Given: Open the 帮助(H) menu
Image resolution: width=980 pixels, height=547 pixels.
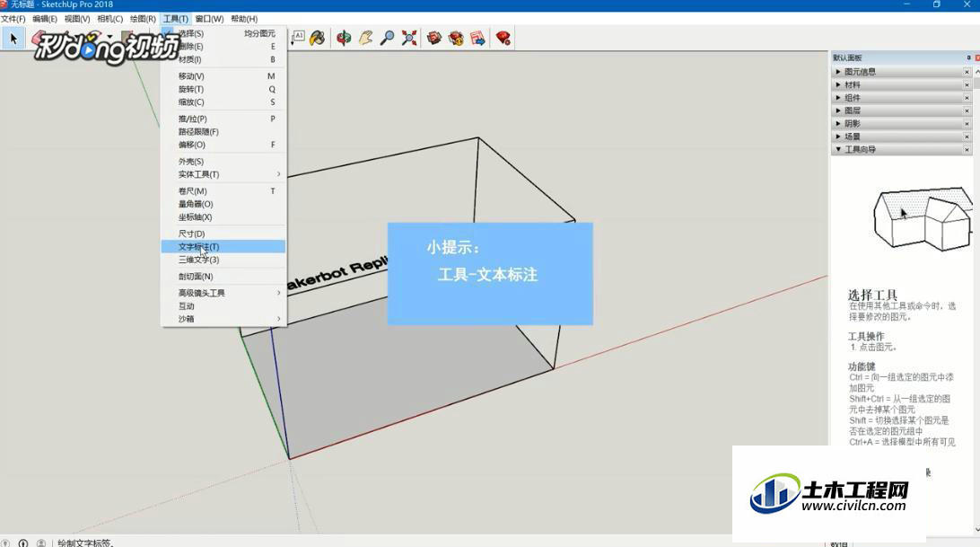Looking at the screenshot, I should [244, 19].
